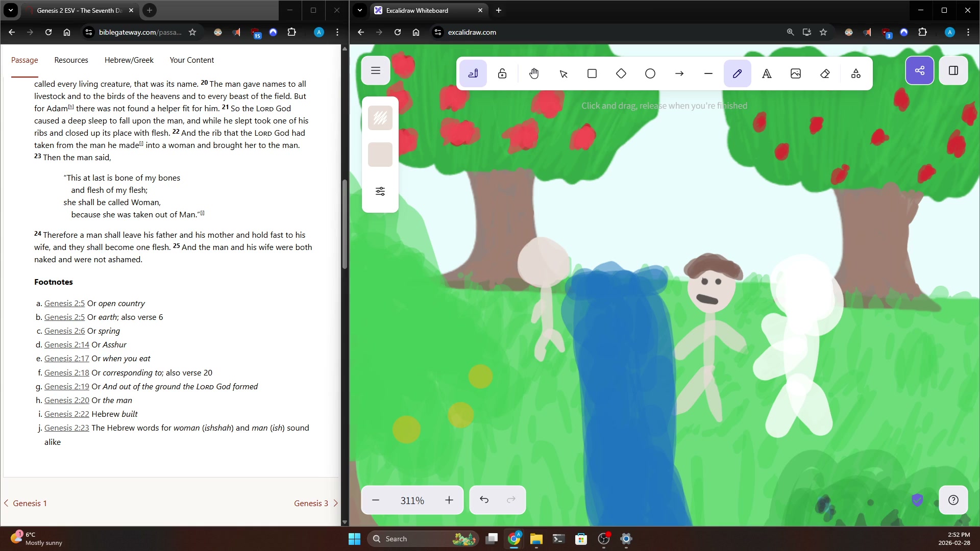Bookmark the Bible Gateway page with star
This screenshot has width=980, height=551.
[x=192, y=32]
